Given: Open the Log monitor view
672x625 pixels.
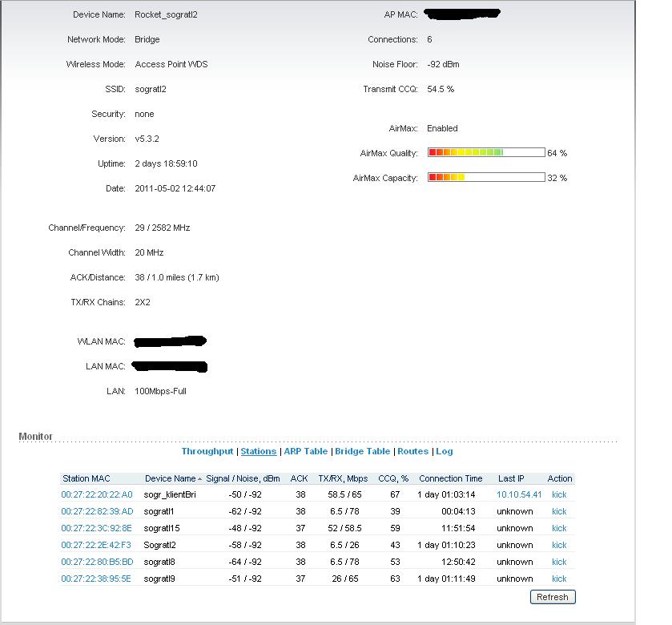Looking at the screenshot, I should coord(445,451).
